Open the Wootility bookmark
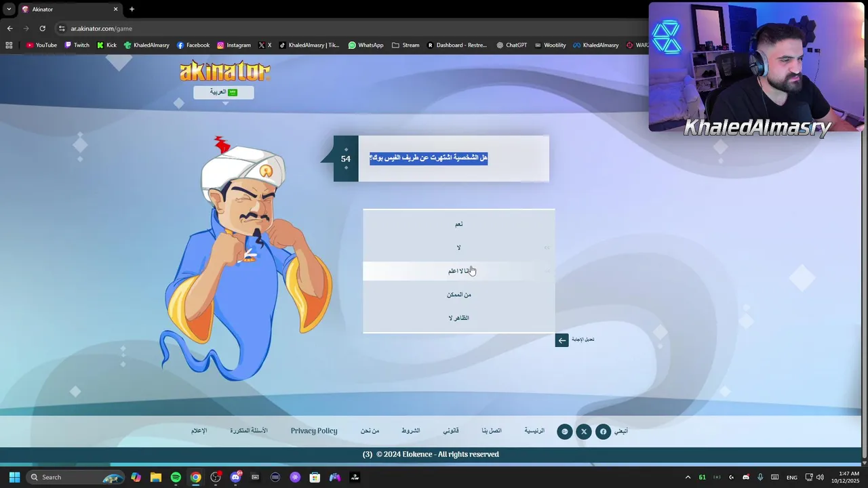This screenshot has width=868, height=488. click(x=550, y=45)
